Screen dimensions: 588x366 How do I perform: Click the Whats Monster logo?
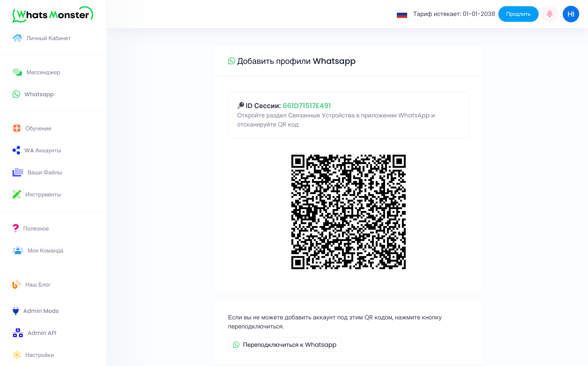[x=53, y=14]
